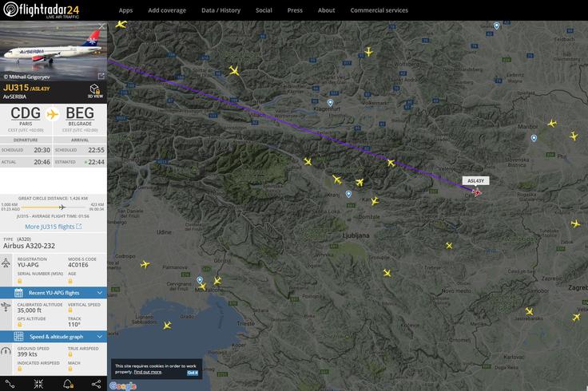The image size is (588, 391).
Task: Click the 4C01E6 Mode-S code
Action: [x=78, y=265]
